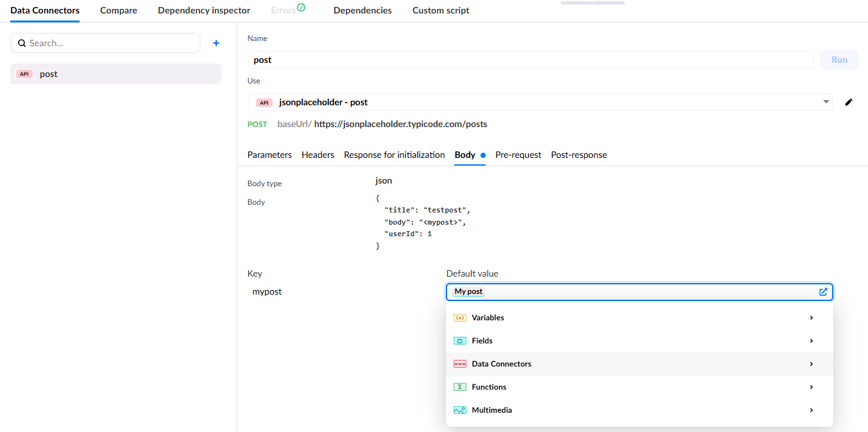Click the Data Connectors www icon
The height and width of the screenshot is (432, 868).
click(x=460, y=364)
